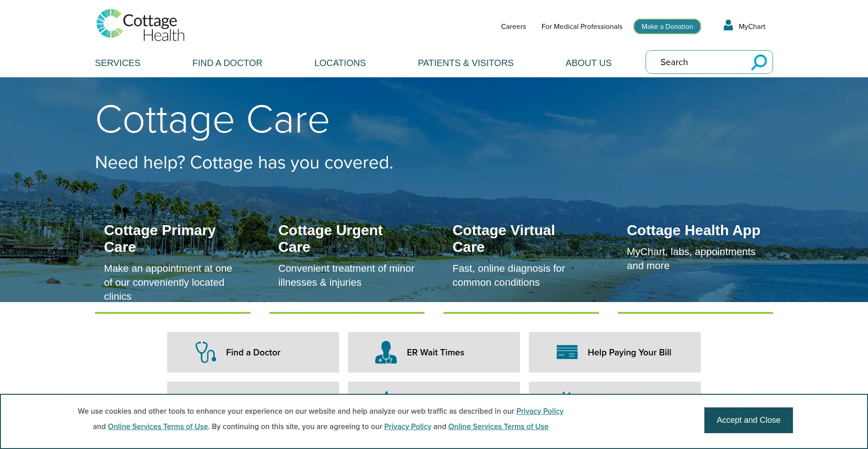Open the About Us menu
Image resolution: width=868 pixels, height=449 pixels.
point(589,63)
